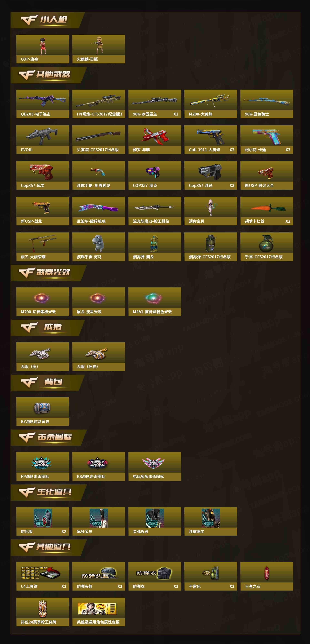Screen dimensions: 310x644
Task: Select the 灵魂忍者 biochemical item card
Action: [x=155, y=521]
